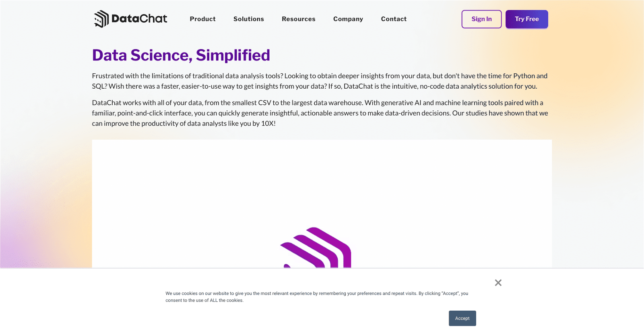This screenshot has height=336, width=644.
Task: Dismiss cookie banner with the X icon
Action: [x=498, y=283]
